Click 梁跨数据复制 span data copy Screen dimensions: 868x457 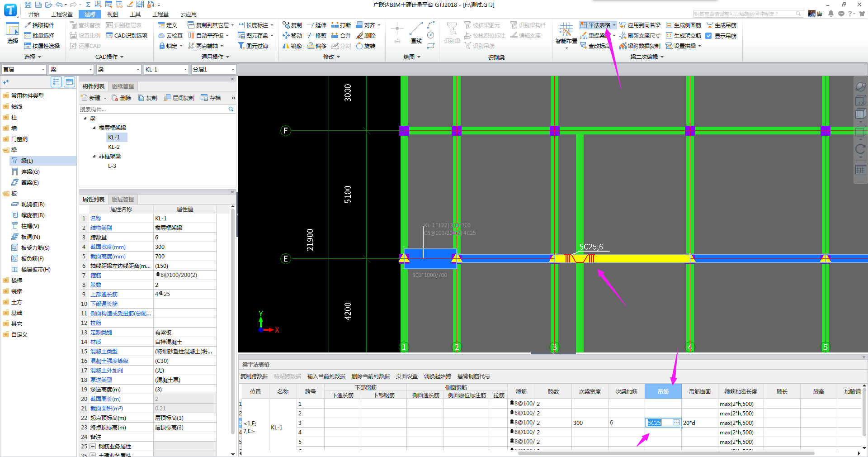tap(640, 46)
